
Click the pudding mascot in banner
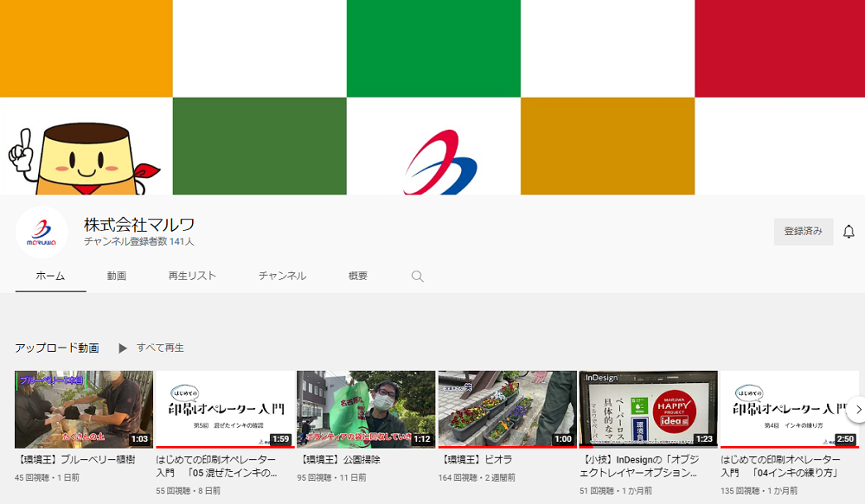tap(84, 159)
